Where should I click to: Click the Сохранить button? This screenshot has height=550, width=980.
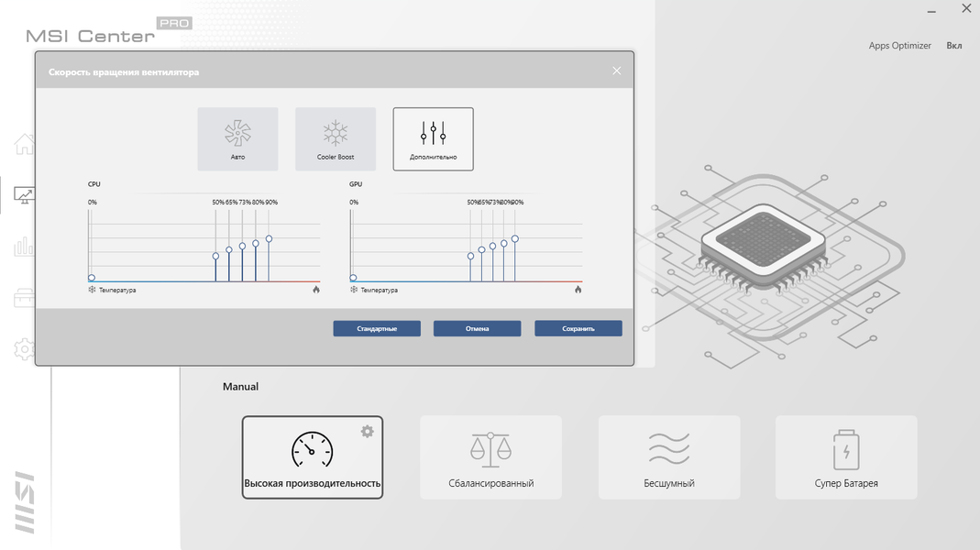[578, 329]
